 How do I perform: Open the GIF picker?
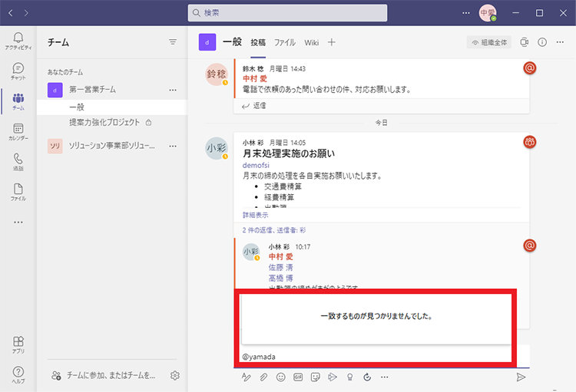click(x=298, y=377)
